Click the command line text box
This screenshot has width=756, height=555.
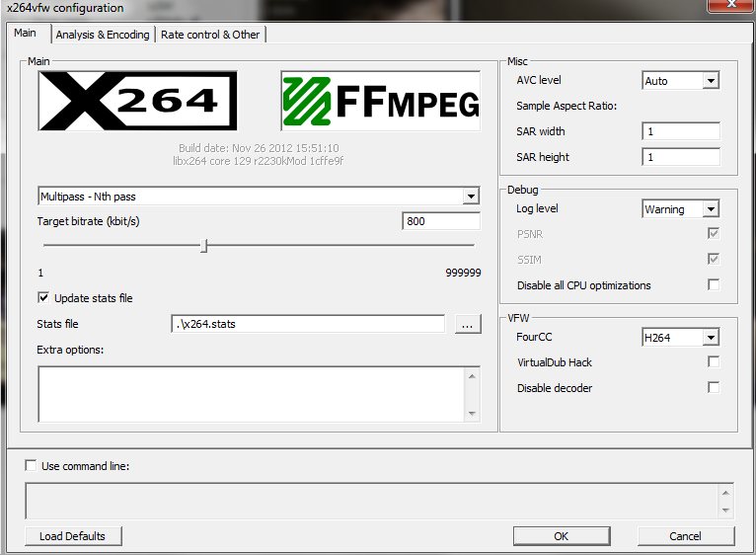point(372,501)
